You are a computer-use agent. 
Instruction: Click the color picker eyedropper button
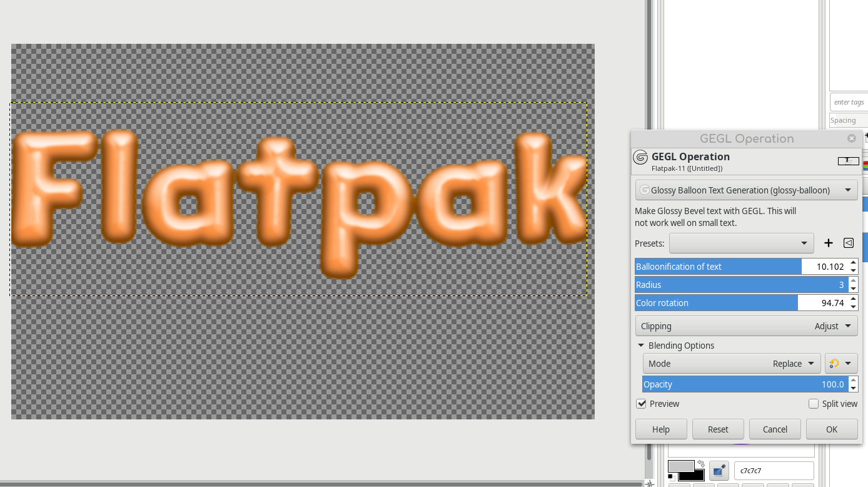719,470
